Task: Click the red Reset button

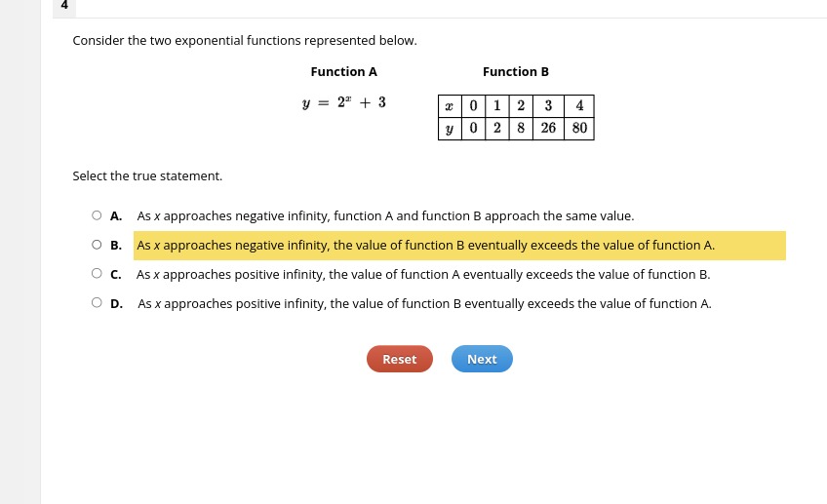Action: [x=400, y=359]
